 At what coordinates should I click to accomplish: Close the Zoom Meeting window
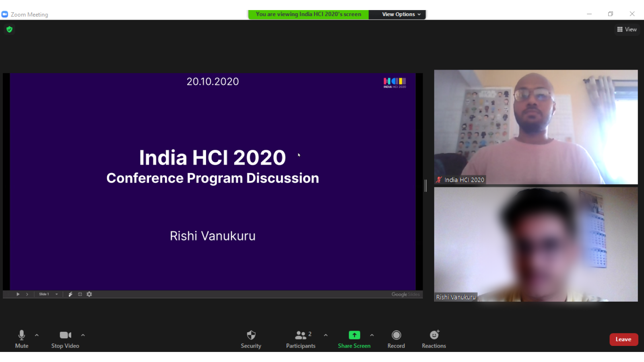click(x=632, y=14)
